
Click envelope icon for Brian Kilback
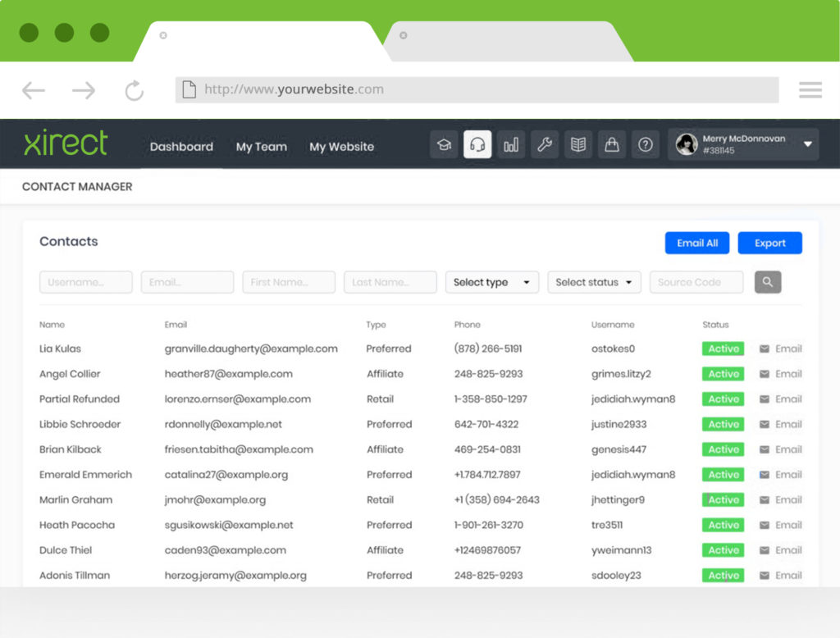pos(765,449)
